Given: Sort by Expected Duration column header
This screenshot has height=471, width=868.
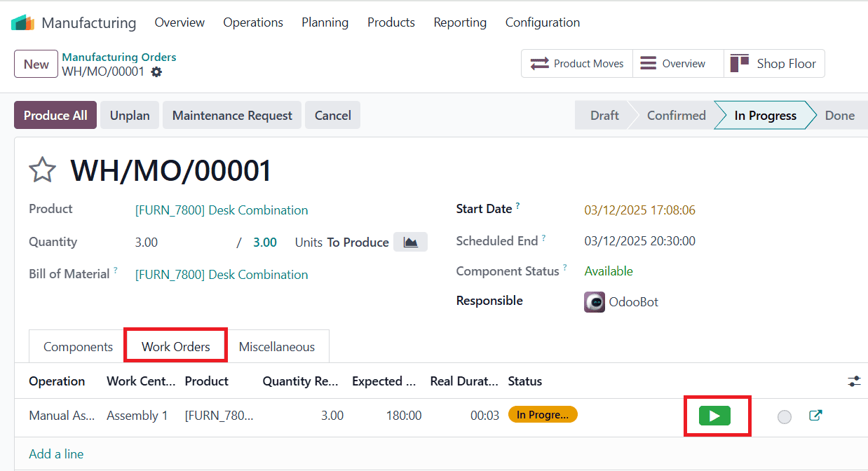Looking at the screenshot, I should tap(384, 381).
